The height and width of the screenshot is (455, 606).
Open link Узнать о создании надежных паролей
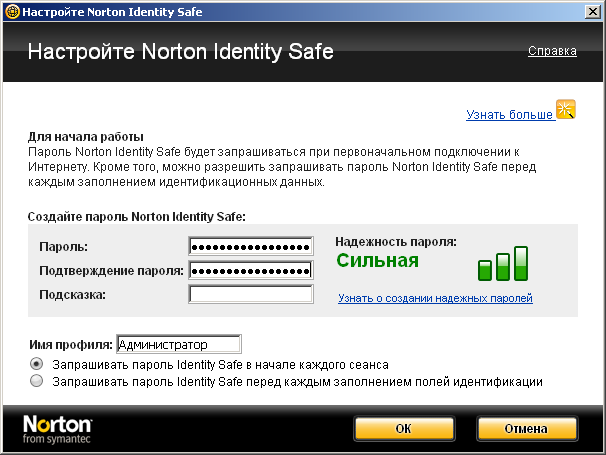(x=435, y=298)
